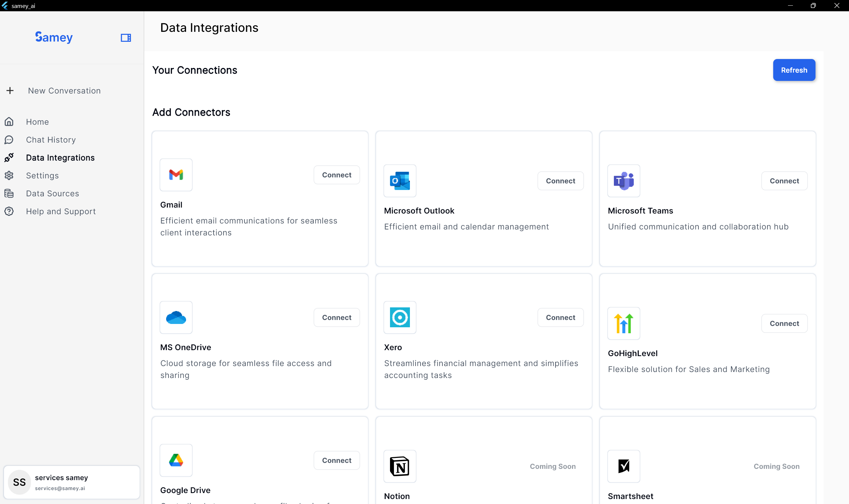Click the Smartsheet Coming Soon label
The height and width of the screenshot is (504, 849).
tap(776, 466)
